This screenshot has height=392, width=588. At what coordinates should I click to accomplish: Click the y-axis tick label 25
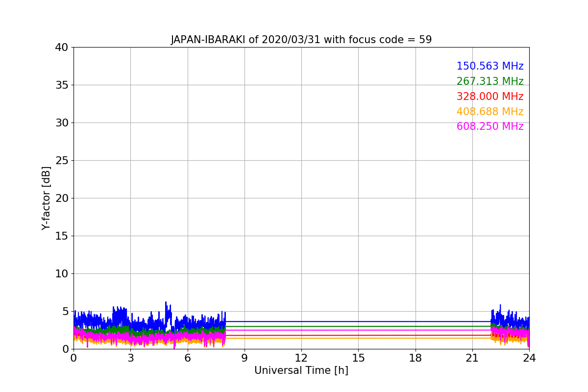pyautogui.click(x=61, y=161)
